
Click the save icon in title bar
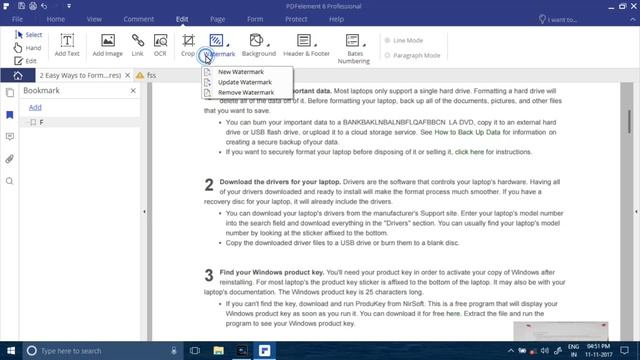[x=21, y=6]
